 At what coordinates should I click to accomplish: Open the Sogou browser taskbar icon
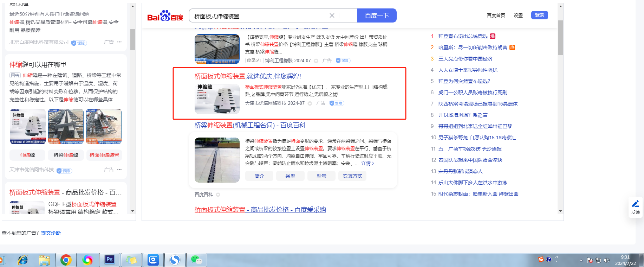point(175,260)
